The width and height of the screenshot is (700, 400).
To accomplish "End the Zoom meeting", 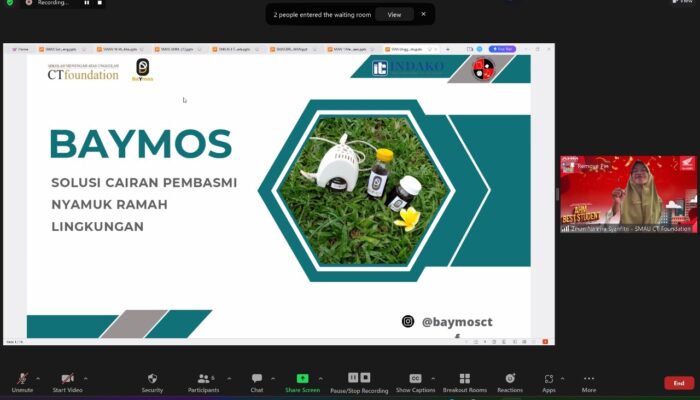I will pos(679,383).
